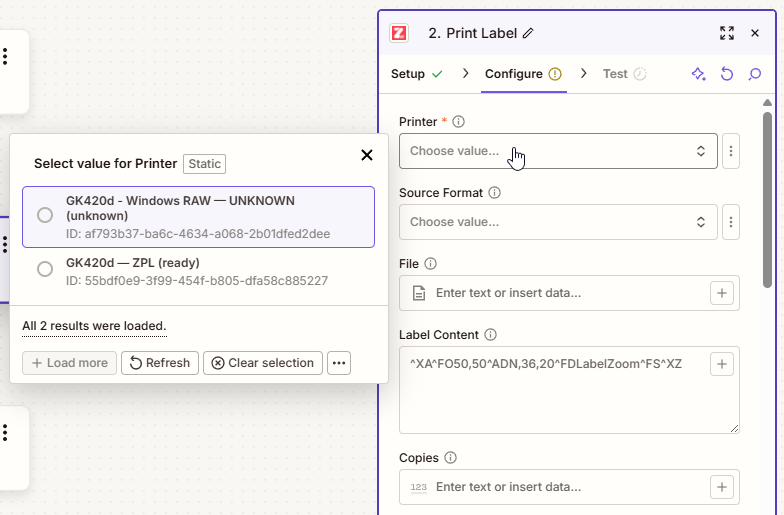The width and height of the screenshot is (784, 515).
Task: Go to the Setup tab
Action: coord(417,74)
